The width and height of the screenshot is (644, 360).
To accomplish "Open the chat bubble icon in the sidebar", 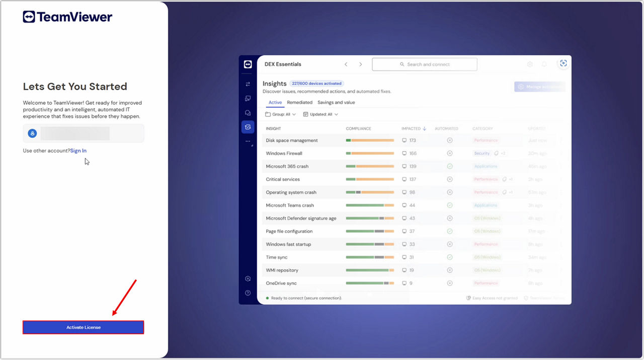I will pos(248,113).
